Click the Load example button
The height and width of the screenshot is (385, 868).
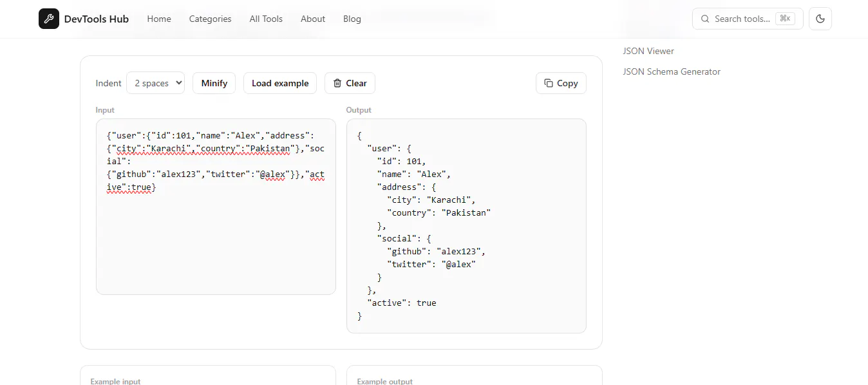[x=280, y=83]
